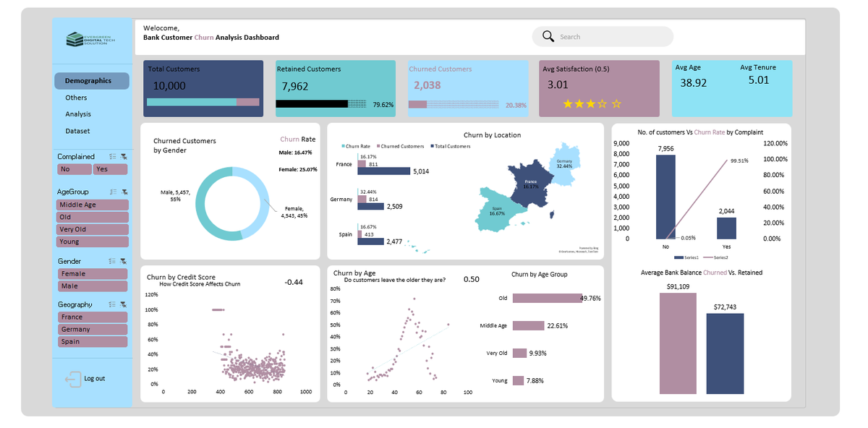The height and width of the screenshot is (428, 868).
Task: Click the Total Customers 10,000 card
Action: tap(203, 88)
